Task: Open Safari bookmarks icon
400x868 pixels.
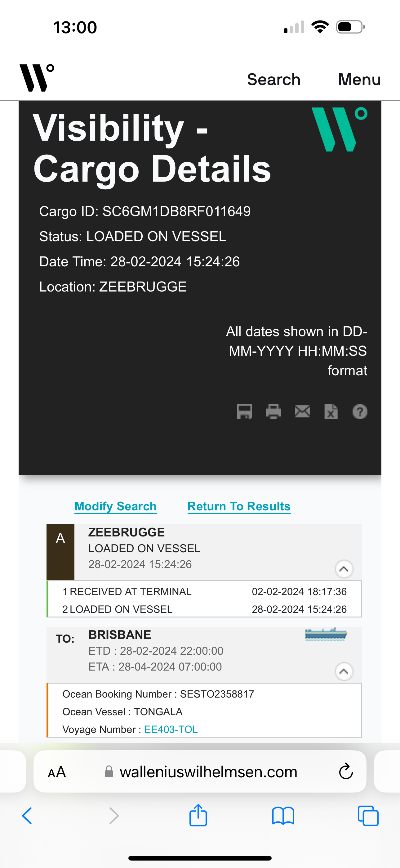Action: point(283,816)
